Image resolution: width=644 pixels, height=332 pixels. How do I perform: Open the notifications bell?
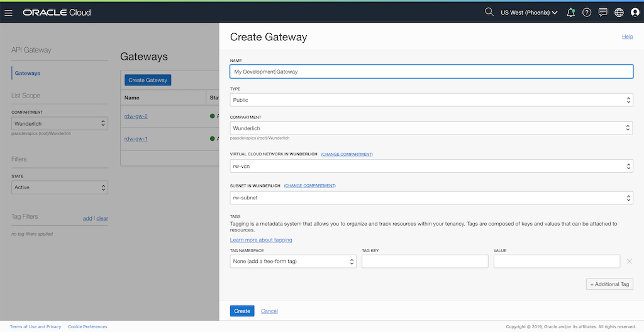pos(570,13)
